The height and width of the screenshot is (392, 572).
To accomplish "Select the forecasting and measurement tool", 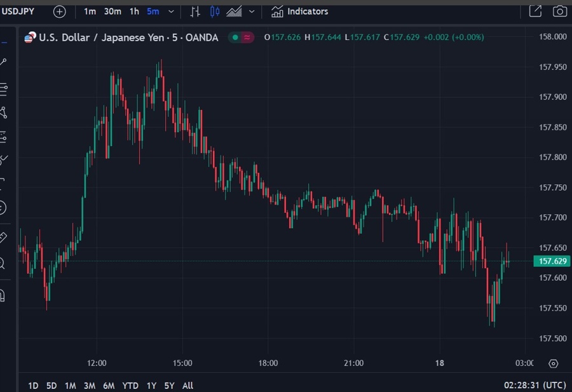I will coord(3,137).
